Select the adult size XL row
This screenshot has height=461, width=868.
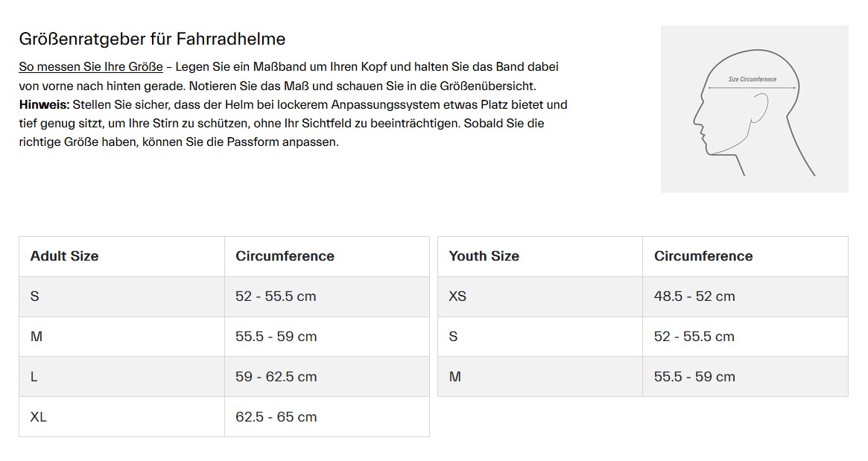pyautogui.click(x=224, y=417)
